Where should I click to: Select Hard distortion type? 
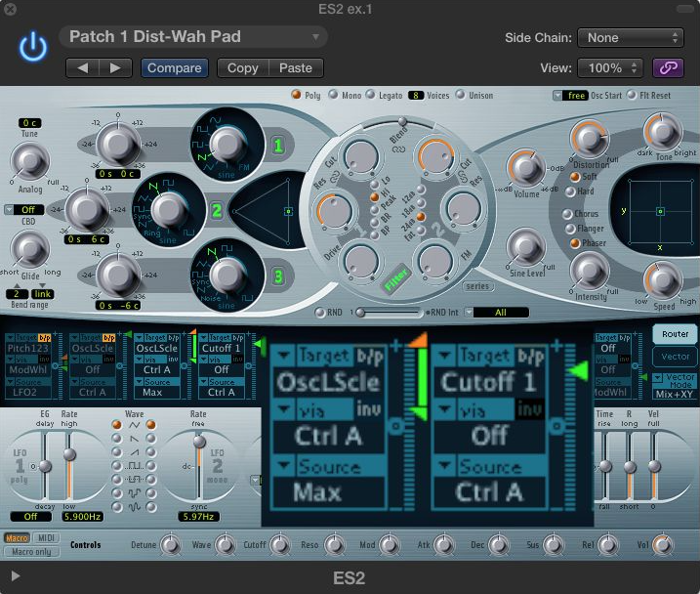click(570, 192)
